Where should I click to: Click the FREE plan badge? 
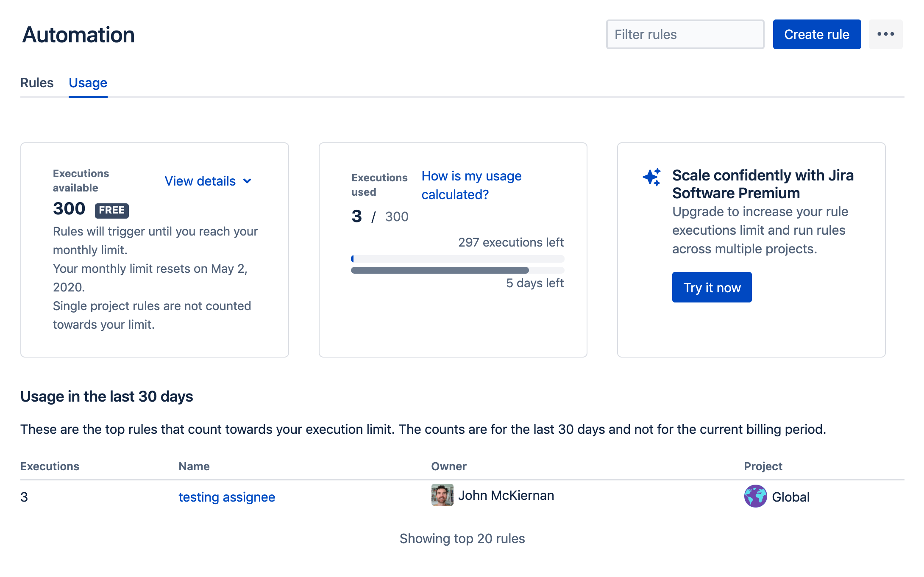111,210
